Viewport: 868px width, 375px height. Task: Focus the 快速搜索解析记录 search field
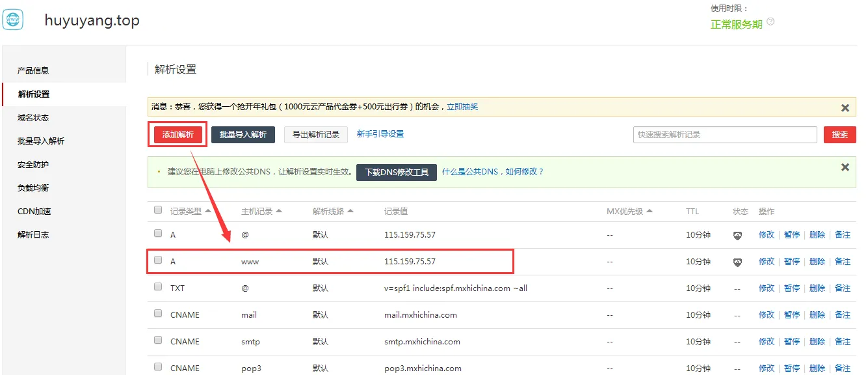(x=725, y=134)
